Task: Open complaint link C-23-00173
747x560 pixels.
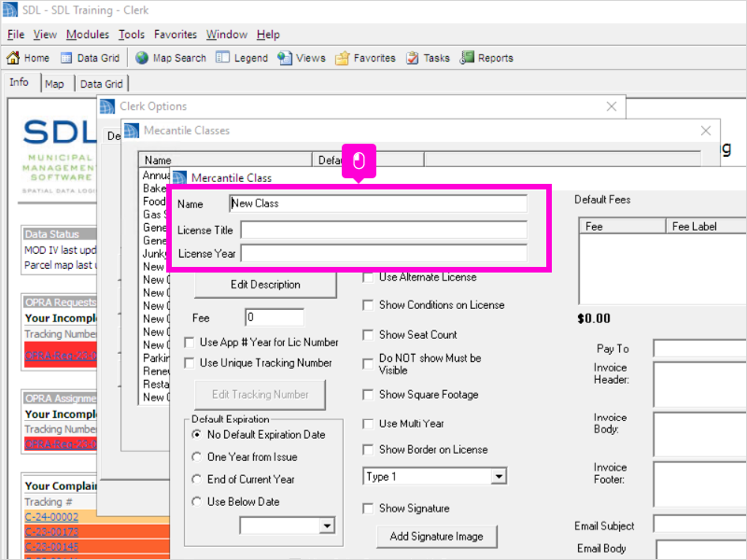Action: point(51,532)
